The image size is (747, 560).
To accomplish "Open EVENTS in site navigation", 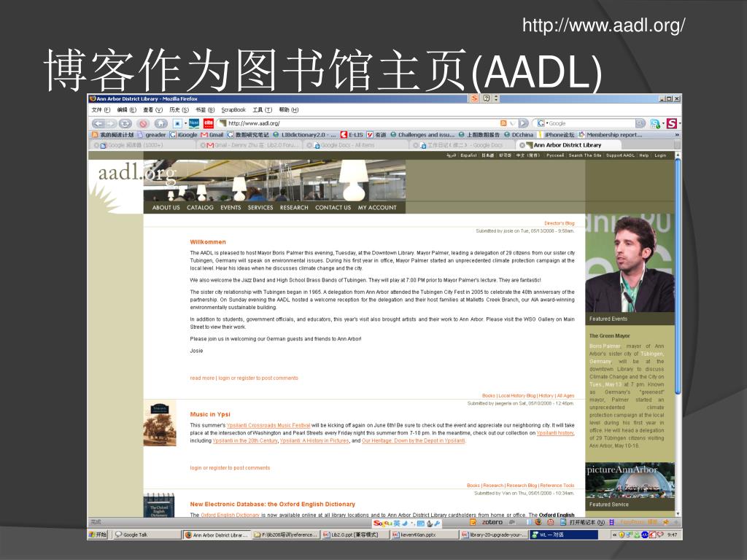I will [x=231, y=208].
